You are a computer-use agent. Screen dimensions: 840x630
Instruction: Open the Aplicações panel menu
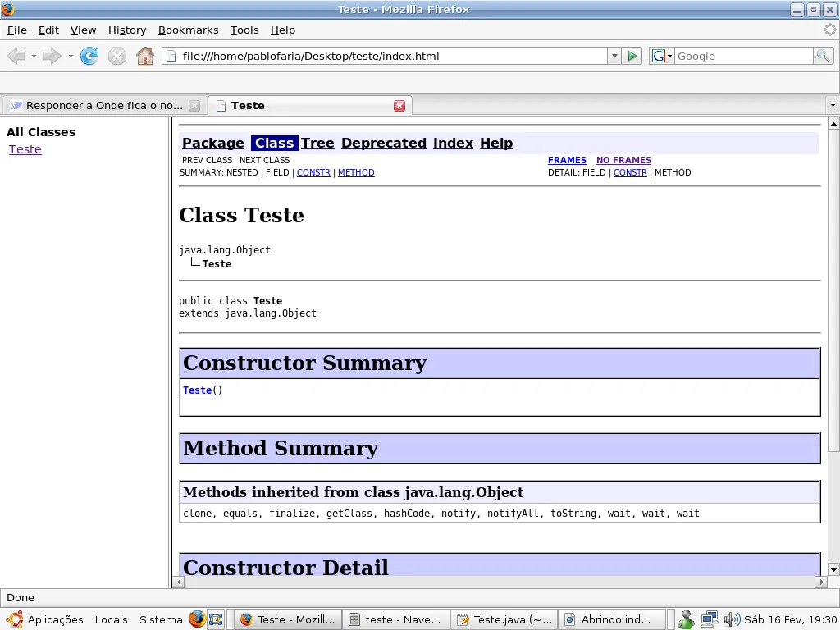pyautogui.click(x=44, y=620)
